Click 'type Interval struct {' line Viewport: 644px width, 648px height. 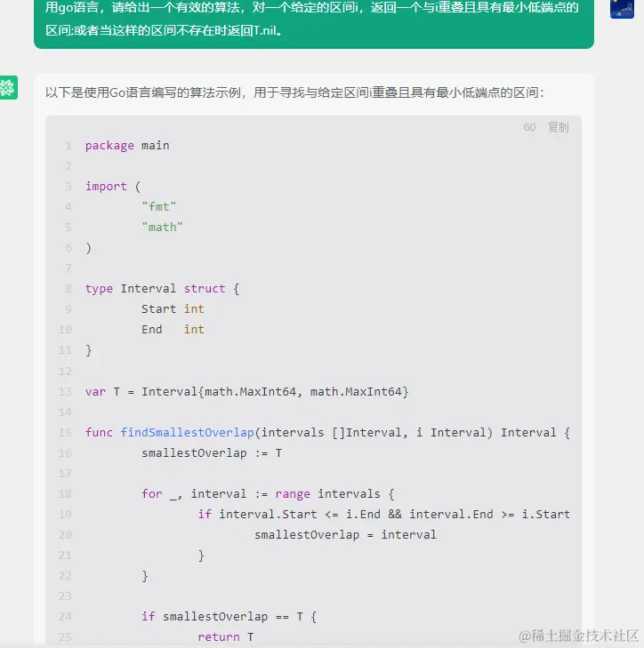162,289
